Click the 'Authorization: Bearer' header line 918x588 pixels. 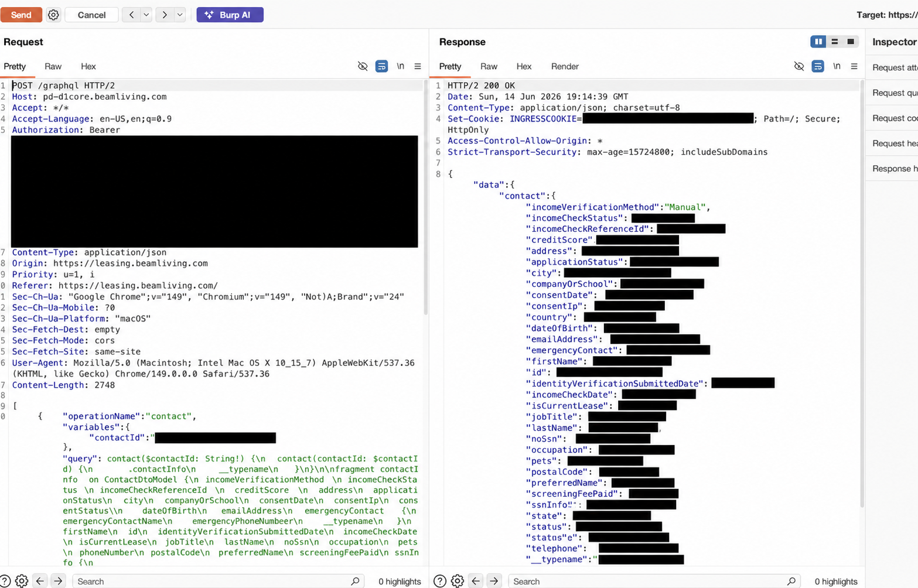pyautogui.click(x=66, y=130)
